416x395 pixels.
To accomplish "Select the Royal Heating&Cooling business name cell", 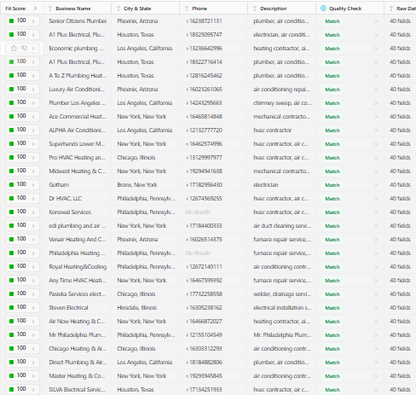I will [x=78, y=267].
